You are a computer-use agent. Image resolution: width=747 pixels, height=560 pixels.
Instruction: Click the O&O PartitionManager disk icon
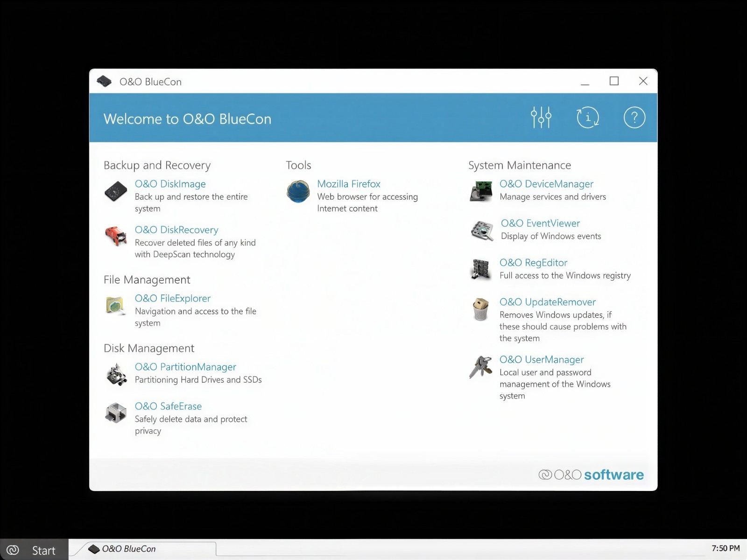click(x=116, y=374)
